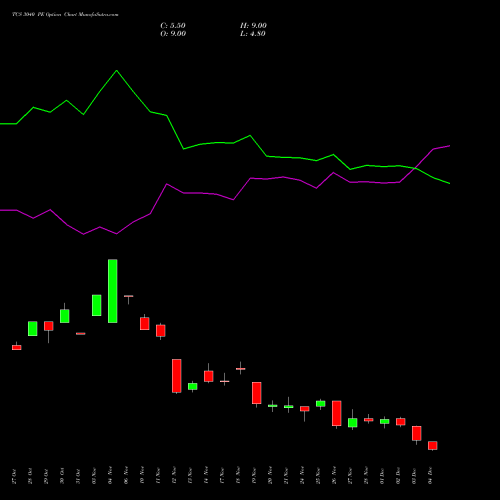The width and height of the screenshot is (500, 500).
Task: Click the tall green candle for 04 Nov
Action: click(x=113, y=291)
